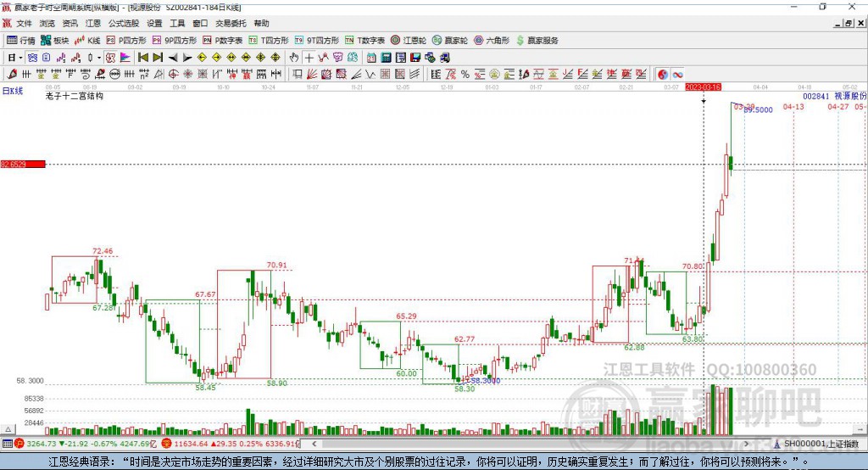Viewport: 868px width, 470px height.
Task: Jump to first bar icon
Action: click(142, 58)
